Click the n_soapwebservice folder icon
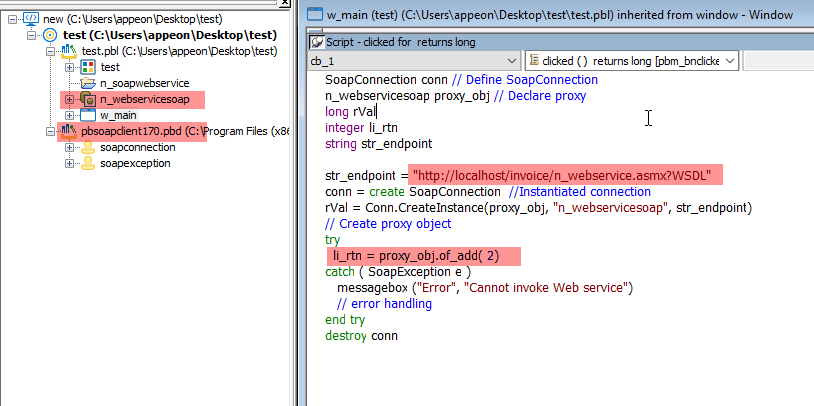814x406 pixels. [x=87, y=83]
